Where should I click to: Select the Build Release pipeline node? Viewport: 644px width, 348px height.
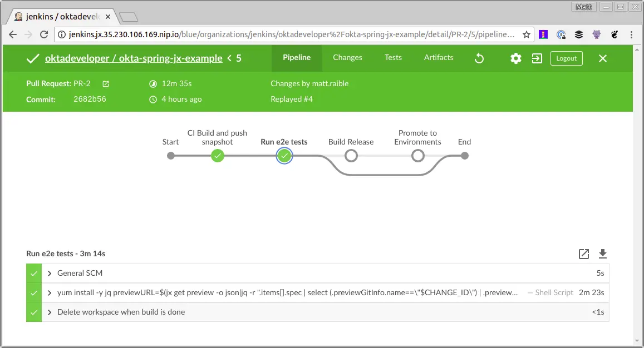pyautogui.click(x=351, y=156)
